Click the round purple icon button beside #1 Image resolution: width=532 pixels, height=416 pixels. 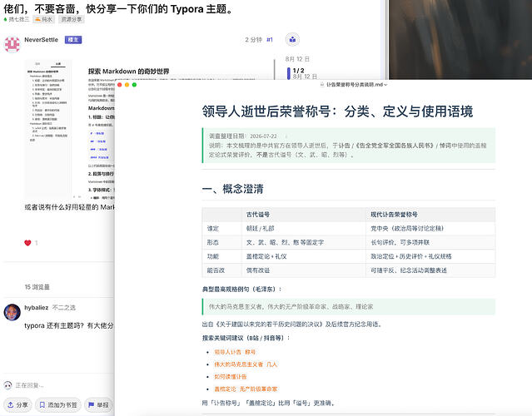click(292, 40)
